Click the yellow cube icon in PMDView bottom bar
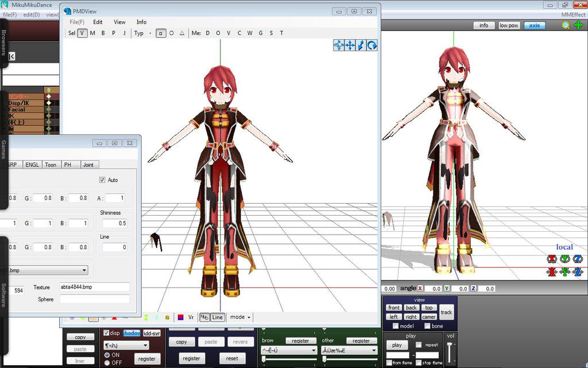Image resolution: width=588 pixels, height=368 pixels. [167, 317]
